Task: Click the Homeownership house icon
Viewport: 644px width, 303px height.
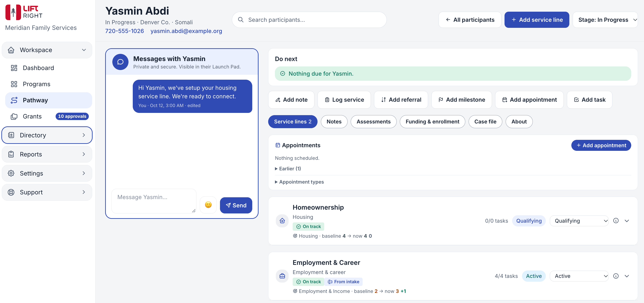Action: click(282, 221)
